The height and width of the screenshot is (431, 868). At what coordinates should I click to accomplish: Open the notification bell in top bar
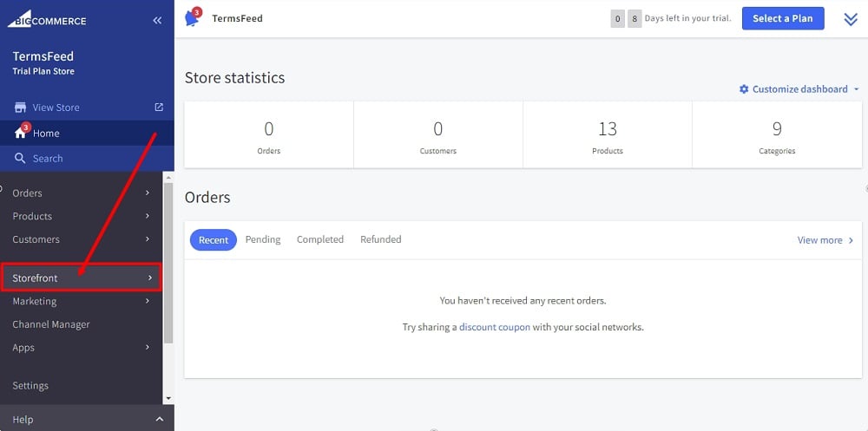[x=192, y=17]
